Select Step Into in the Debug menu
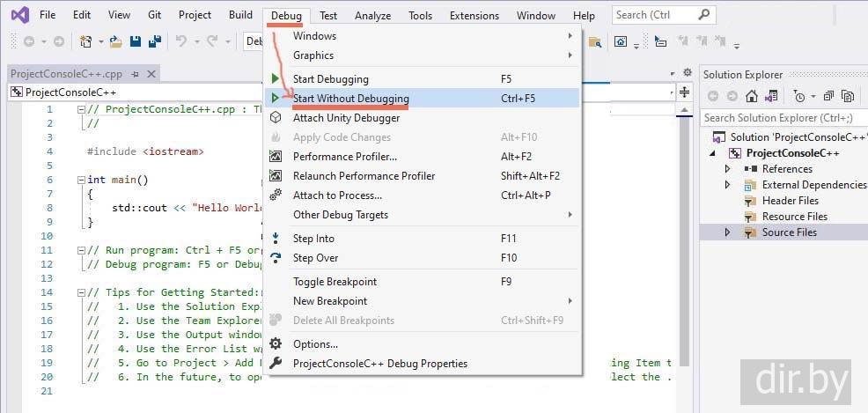Image resolution: width=868 pixels, height=413 pixels. click(423, 239)
